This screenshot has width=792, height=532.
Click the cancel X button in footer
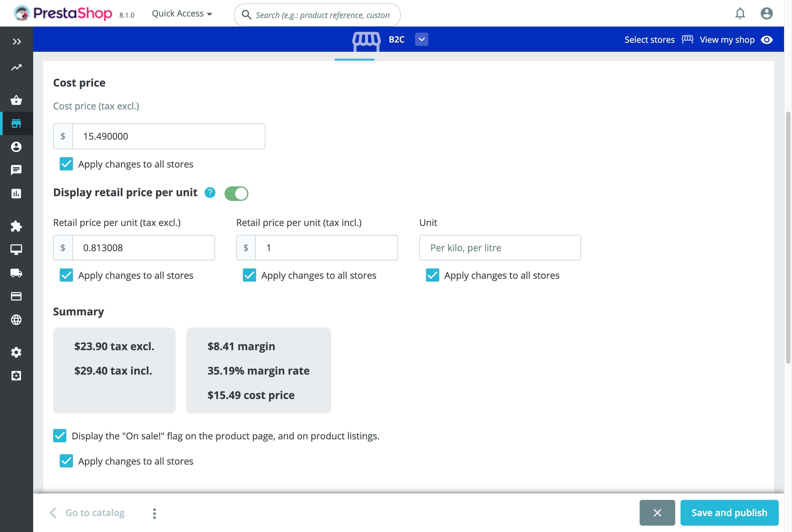[x=657, y=513]
